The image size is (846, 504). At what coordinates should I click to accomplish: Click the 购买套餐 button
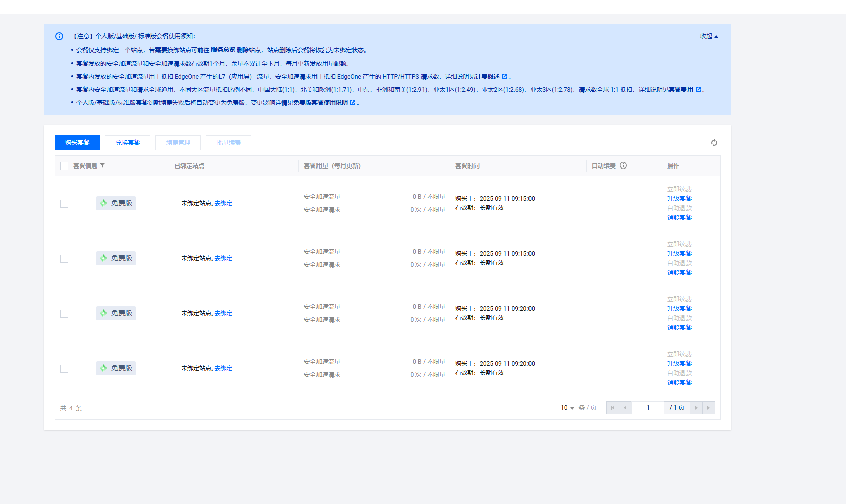coord(77,143)
